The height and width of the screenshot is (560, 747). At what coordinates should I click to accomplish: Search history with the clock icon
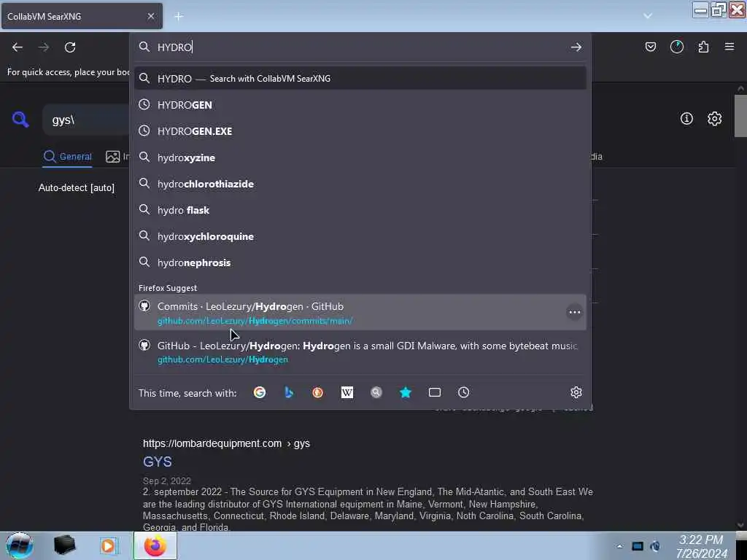click(463, 392)
